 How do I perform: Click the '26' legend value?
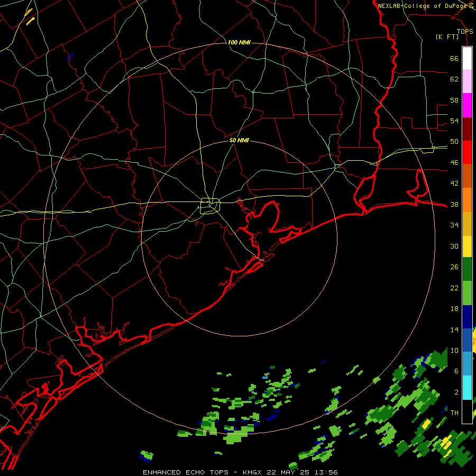point(454,267)
